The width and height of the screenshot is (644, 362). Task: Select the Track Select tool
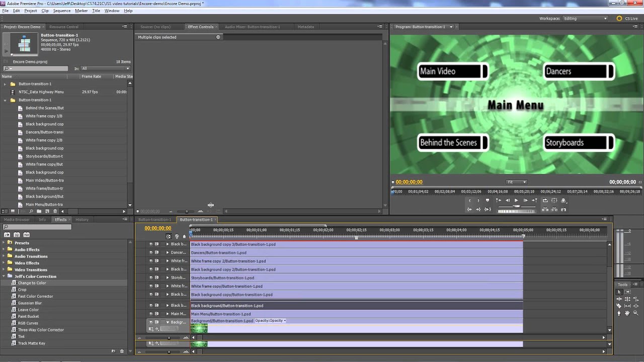click(x=627, y=292)
